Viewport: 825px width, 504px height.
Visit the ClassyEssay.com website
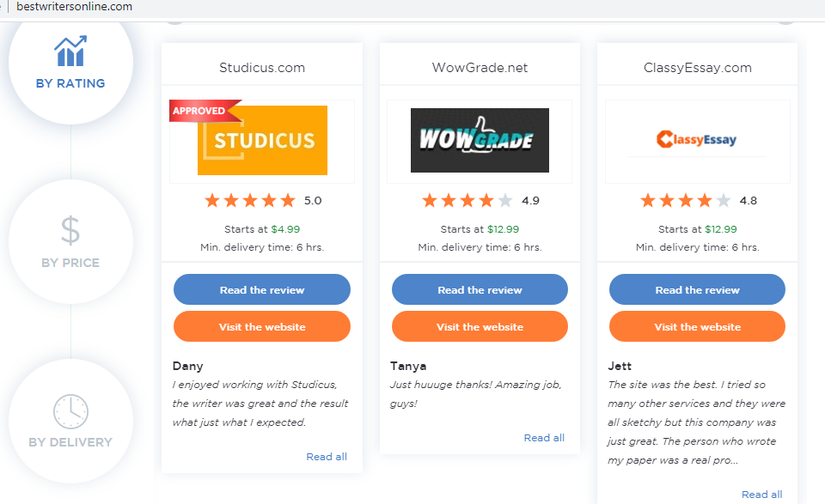pyautogui.click(x=697, y=327)
